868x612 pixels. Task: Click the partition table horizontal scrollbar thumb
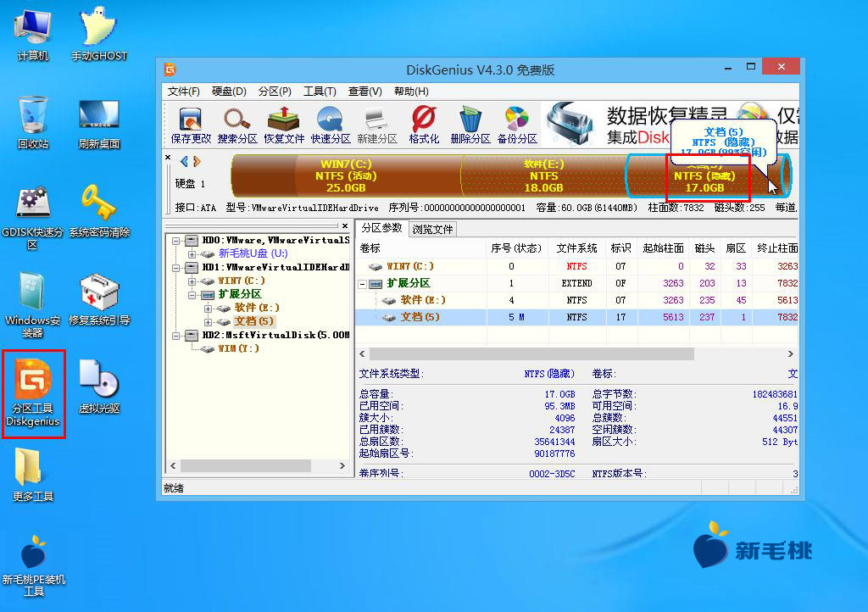point(531,354)
